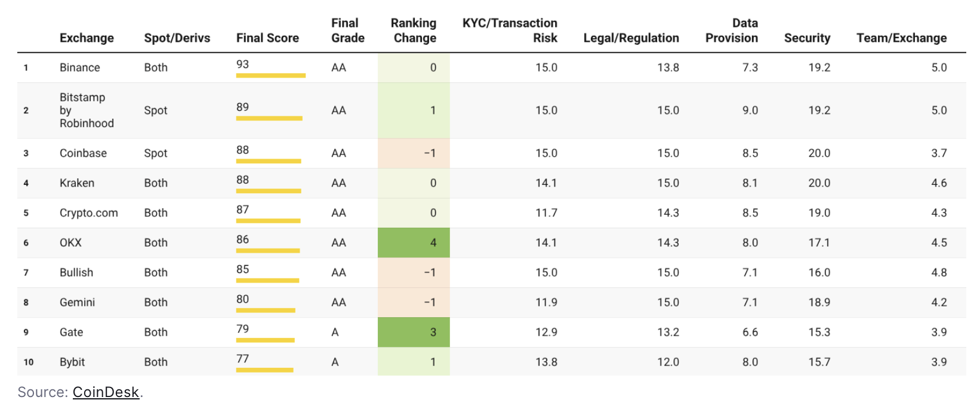Click the Legal/Regulation column header
980x403 pixels.
click(x=631, y=38)
